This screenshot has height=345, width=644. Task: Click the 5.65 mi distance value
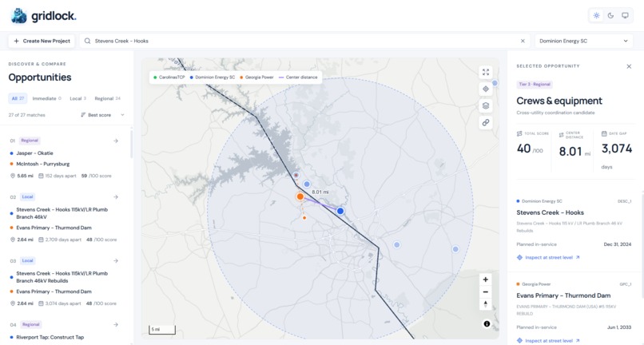pos(25,176)
